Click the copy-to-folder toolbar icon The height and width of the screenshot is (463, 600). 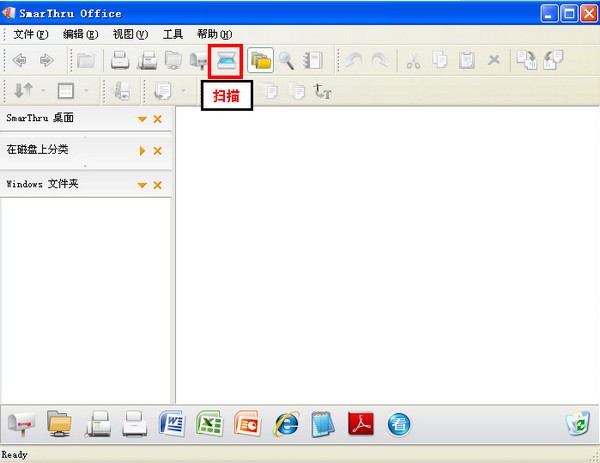tap(526, 60)
